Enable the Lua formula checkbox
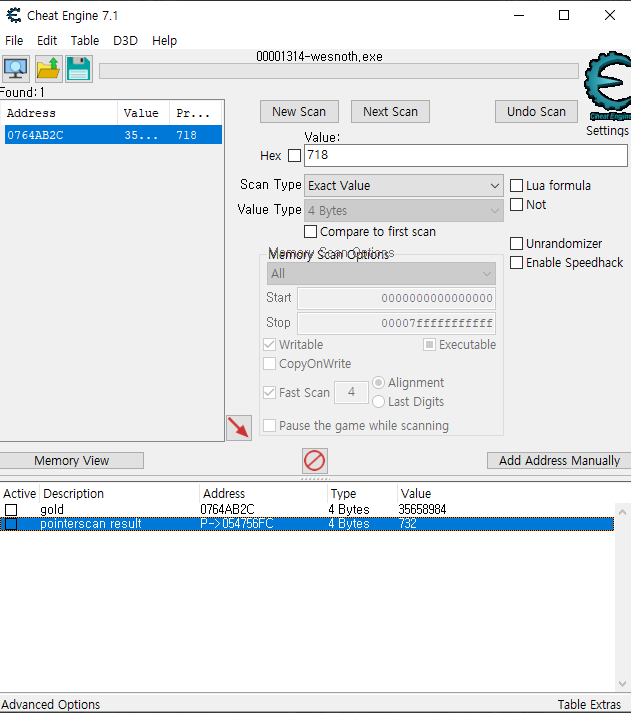 click(516, 186)
